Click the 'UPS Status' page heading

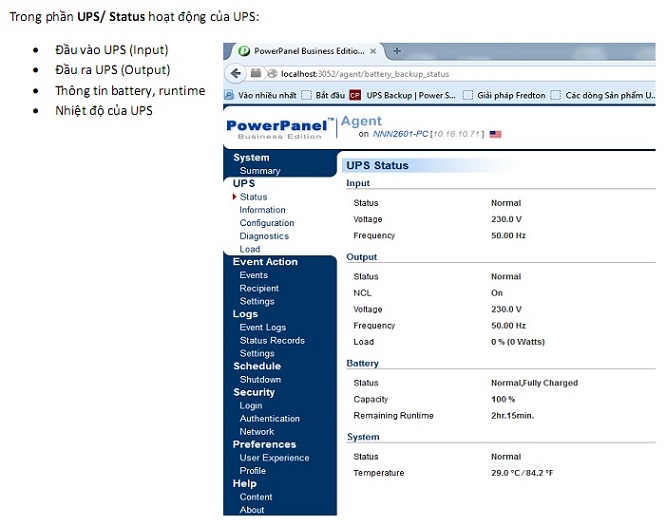377,165
